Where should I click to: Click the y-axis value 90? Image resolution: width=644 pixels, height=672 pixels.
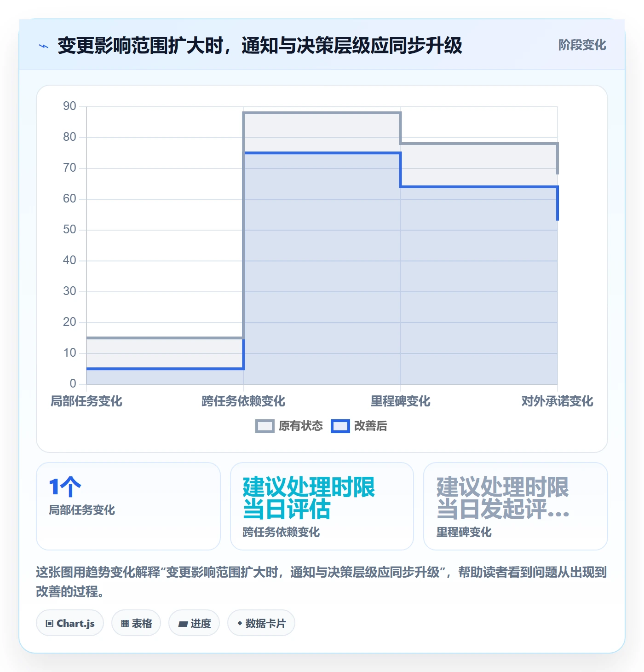(69, 106)
